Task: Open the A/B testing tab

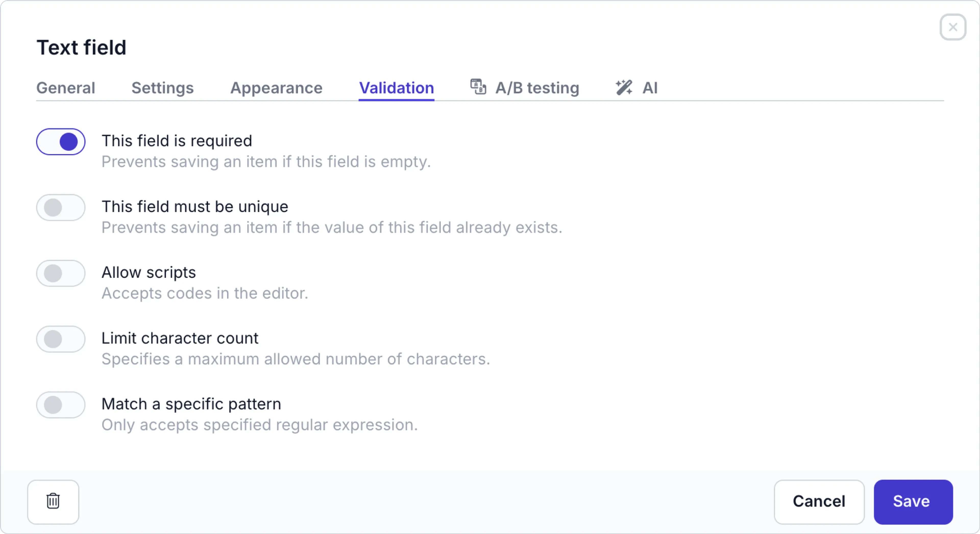Action: (x=537, y=88)
